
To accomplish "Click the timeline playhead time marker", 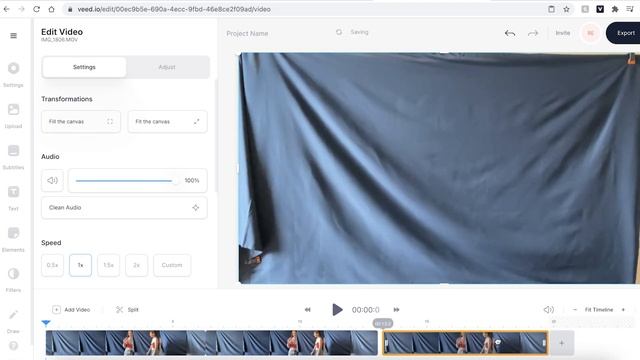I will point(383,324).
